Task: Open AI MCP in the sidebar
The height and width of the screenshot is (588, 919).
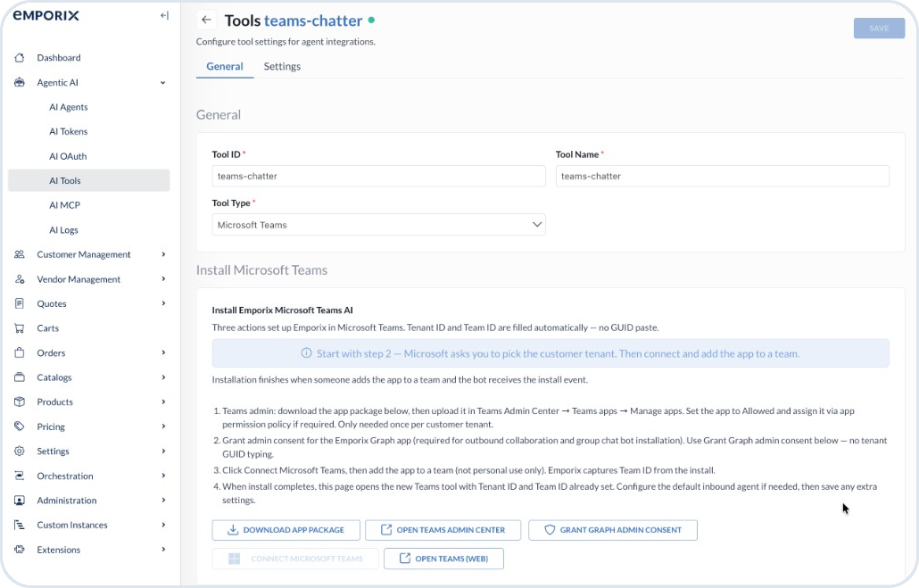Action: [x=64, y=205]
